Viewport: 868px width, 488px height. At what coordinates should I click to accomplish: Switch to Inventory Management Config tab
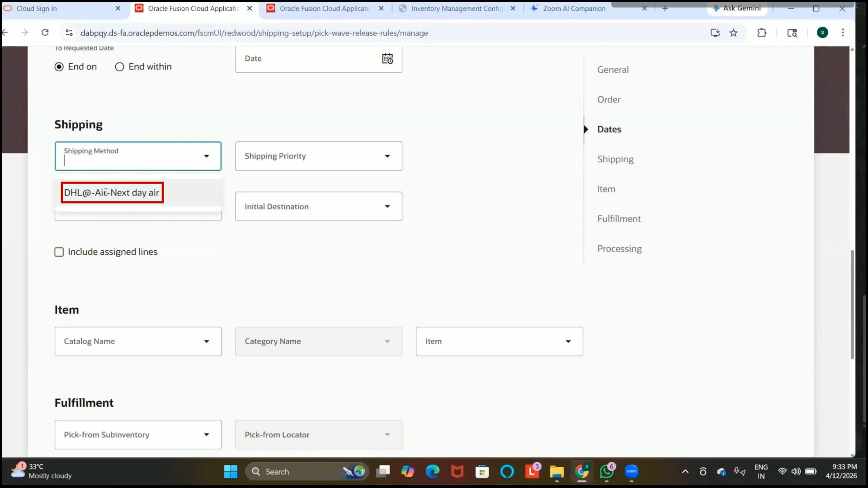click(x=457, y=8)
